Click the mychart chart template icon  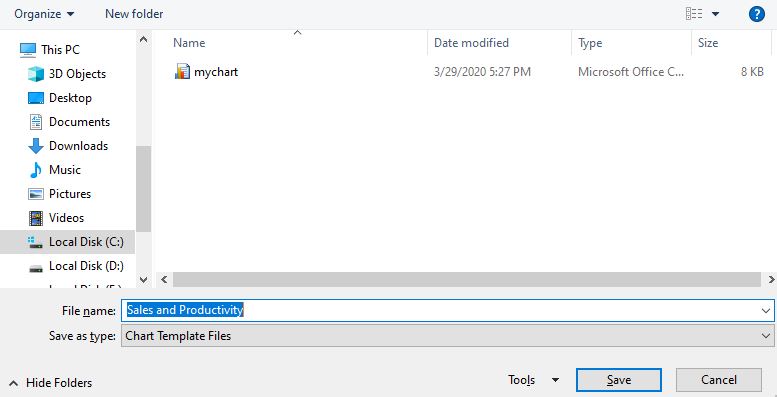(182, 72)
